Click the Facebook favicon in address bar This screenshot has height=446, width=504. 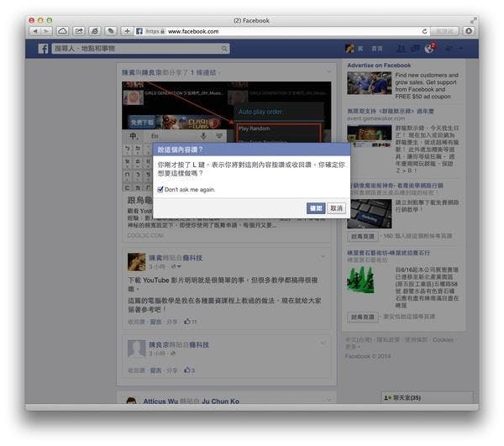139,31
